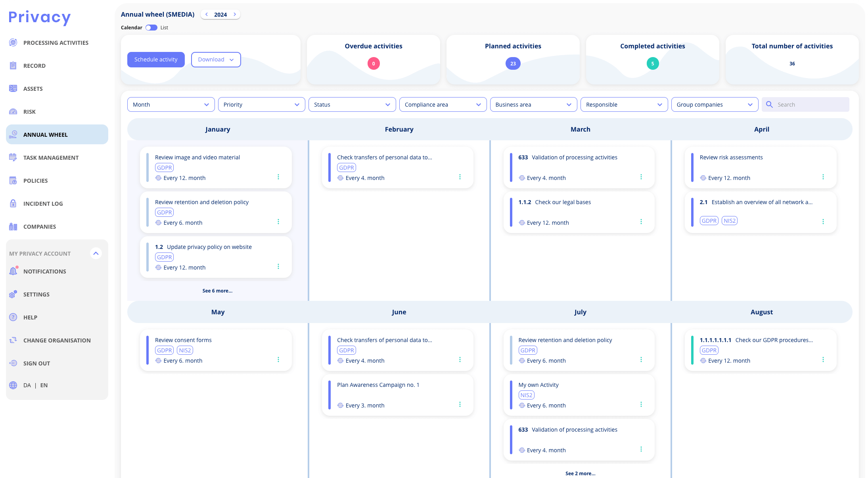Open the Month filter dropdown
The image size is (868, 478).
point(171,104)
